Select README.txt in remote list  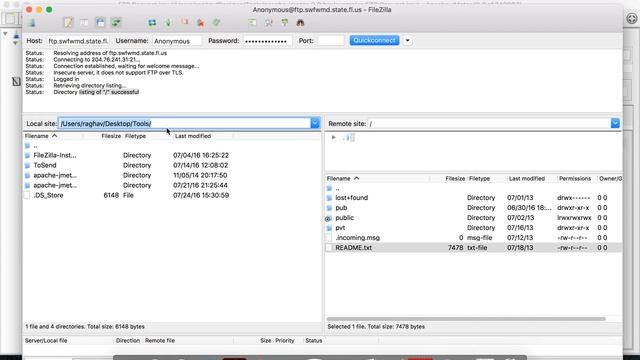353,248
